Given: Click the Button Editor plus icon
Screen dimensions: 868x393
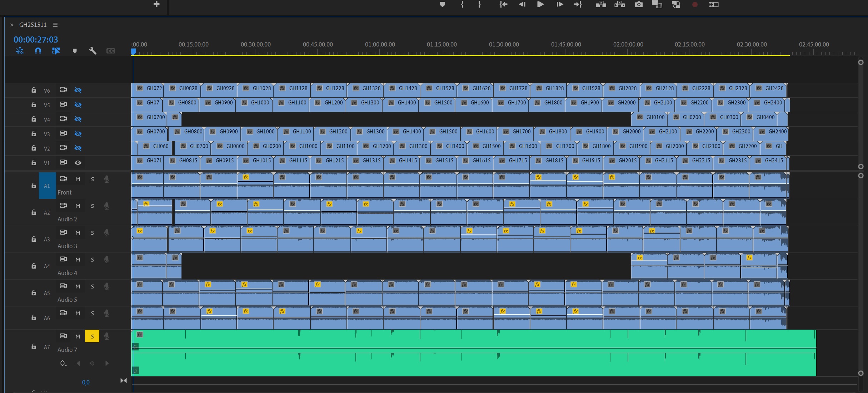Looking at the screenshot, I should point(156,4).
